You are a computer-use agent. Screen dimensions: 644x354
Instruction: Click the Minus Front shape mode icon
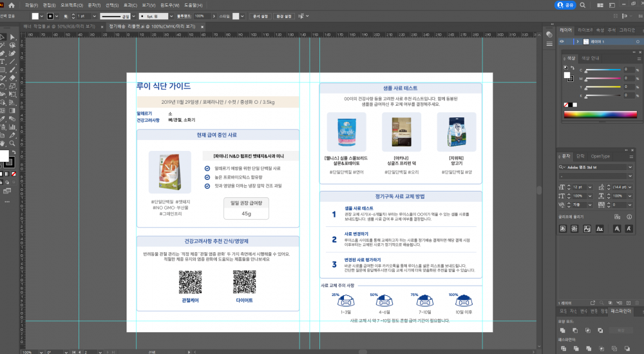click(575, 330)
